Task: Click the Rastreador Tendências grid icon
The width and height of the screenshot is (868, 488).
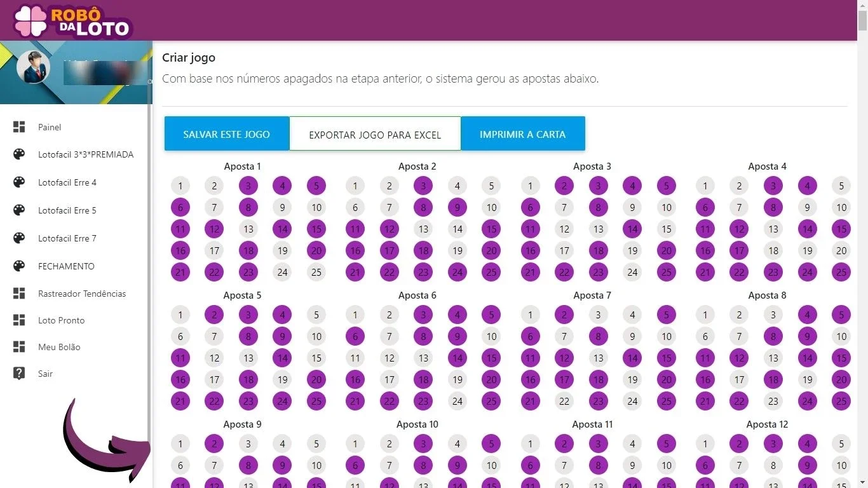Action: 19,294
